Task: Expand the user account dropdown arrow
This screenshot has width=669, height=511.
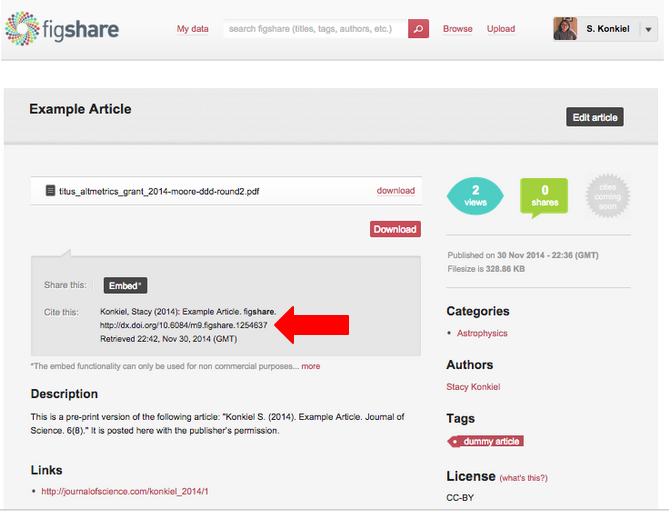Action: pyautogui.click(x=649, y=29)
